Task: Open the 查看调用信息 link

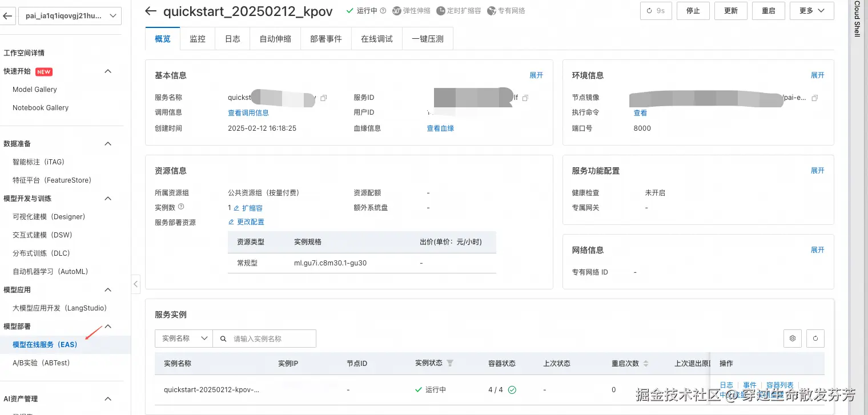Action: pos(248,113)
